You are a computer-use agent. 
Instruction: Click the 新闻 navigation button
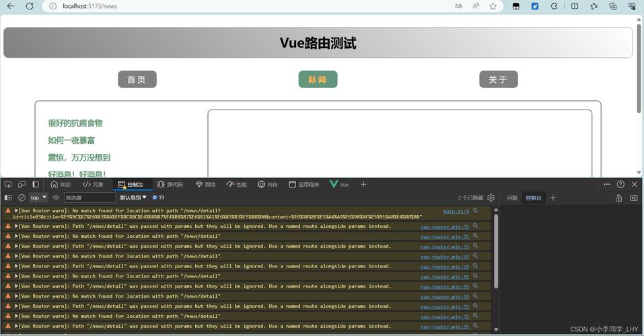pyautogui.click(x=318, y=79)
